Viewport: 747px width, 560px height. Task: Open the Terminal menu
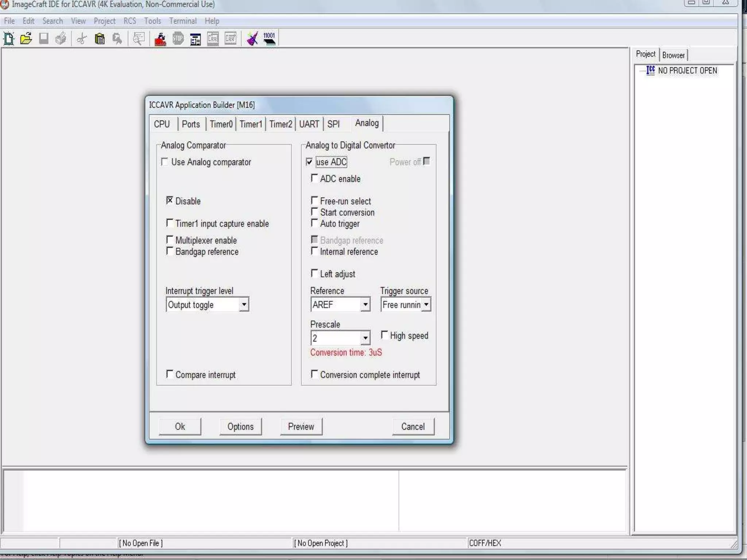pos(183,21)
